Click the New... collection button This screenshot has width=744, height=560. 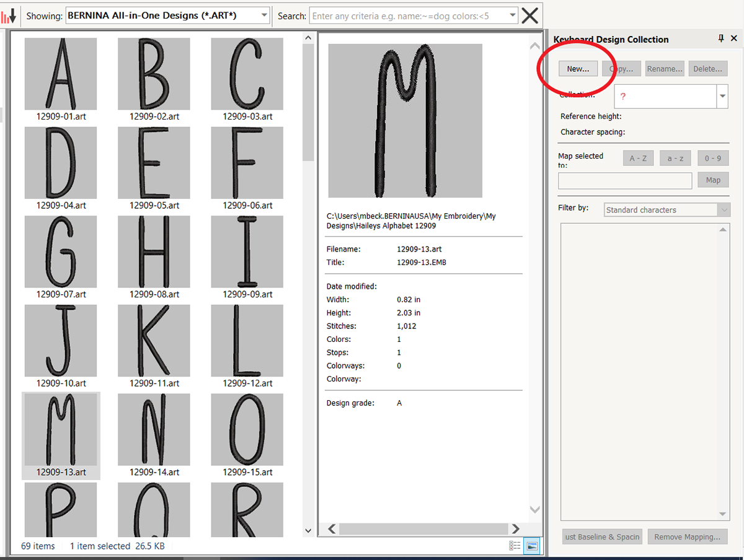click(577, 69)
